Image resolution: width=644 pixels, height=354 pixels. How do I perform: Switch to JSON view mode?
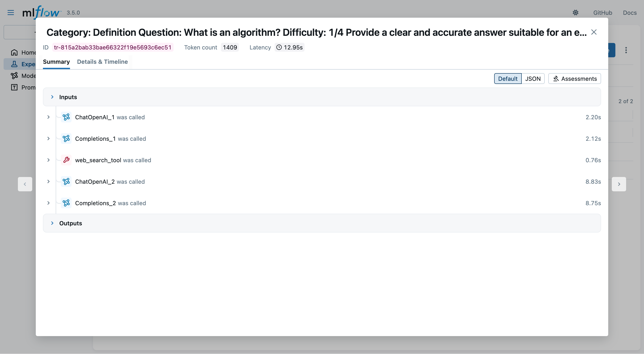pyautogui.click(x=533, y=79)
